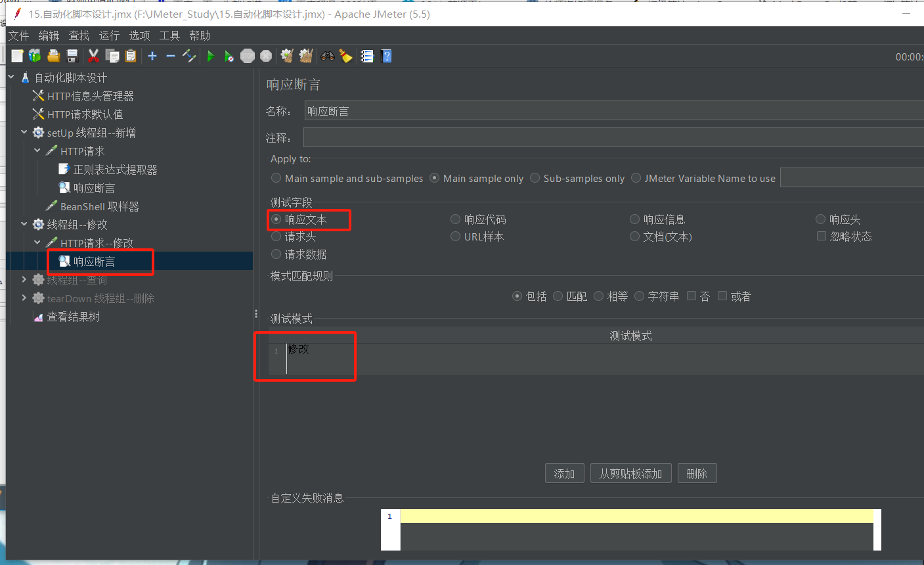
Task: Expand all with the plus icon
Action: tap(152, 56)
